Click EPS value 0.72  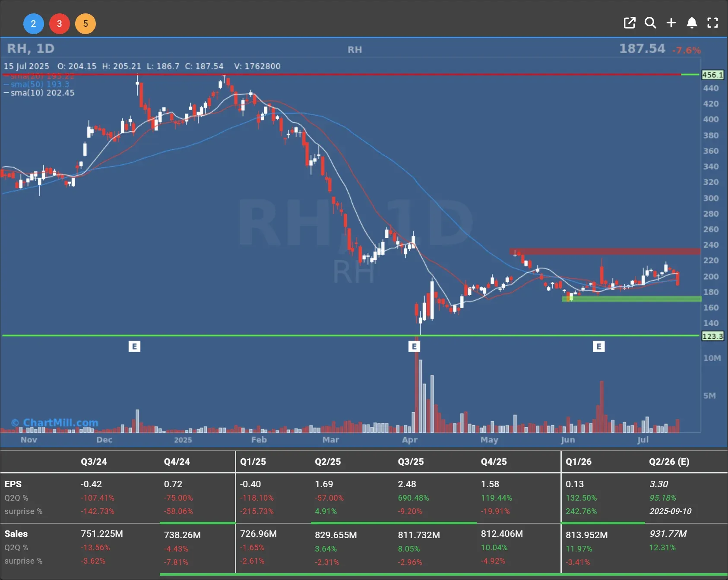pos(173,484)
